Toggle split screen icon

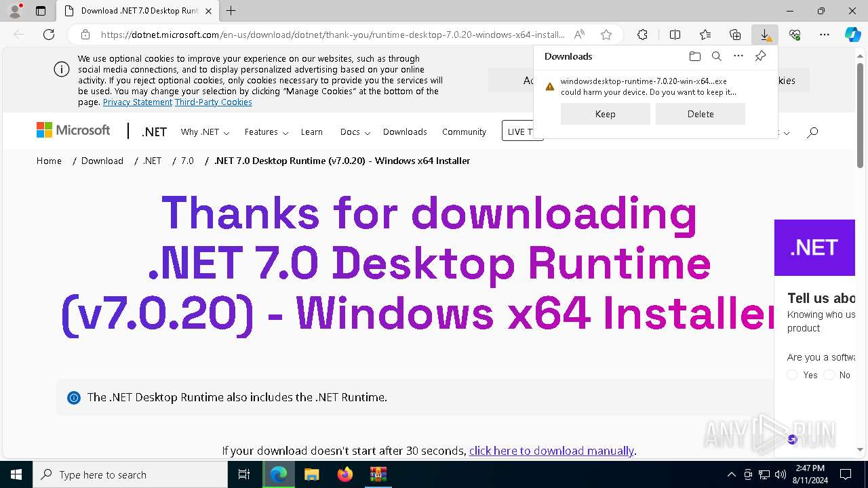[x=675, y=35]
